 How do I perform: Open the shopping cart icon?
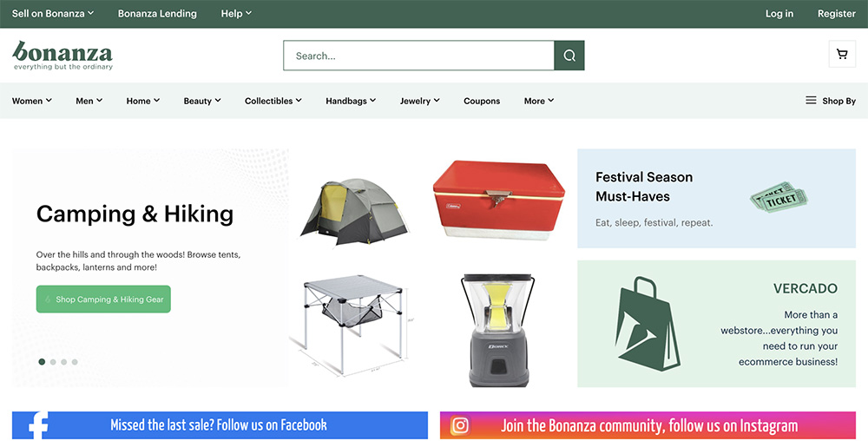coord(842,55)
